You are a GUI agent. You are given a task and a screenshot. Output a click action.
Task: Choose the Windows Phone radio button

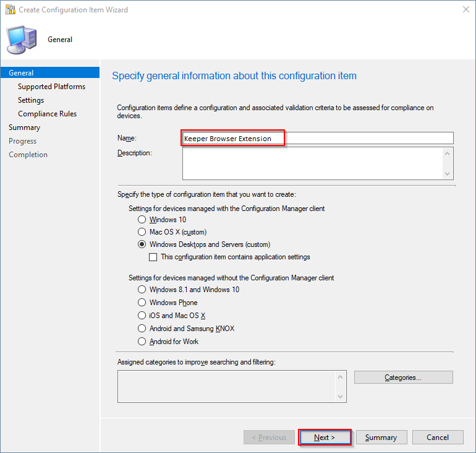pos(142,303)
